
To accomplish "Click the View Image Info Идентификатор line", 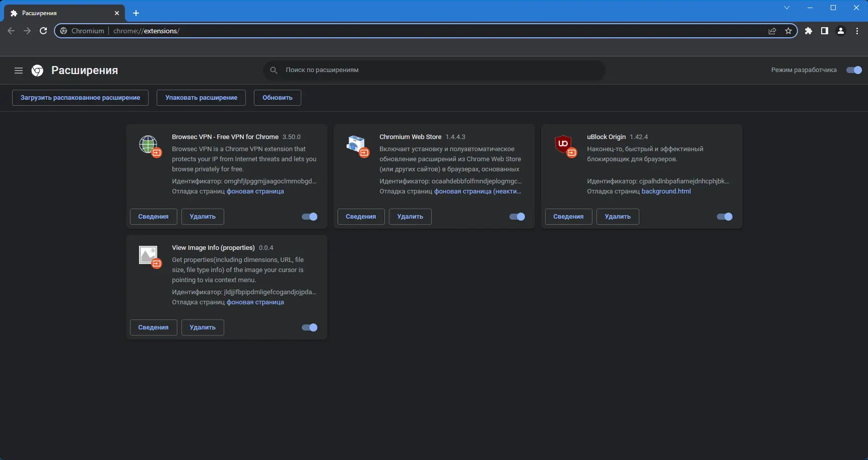I will click(x=244, y=292).
